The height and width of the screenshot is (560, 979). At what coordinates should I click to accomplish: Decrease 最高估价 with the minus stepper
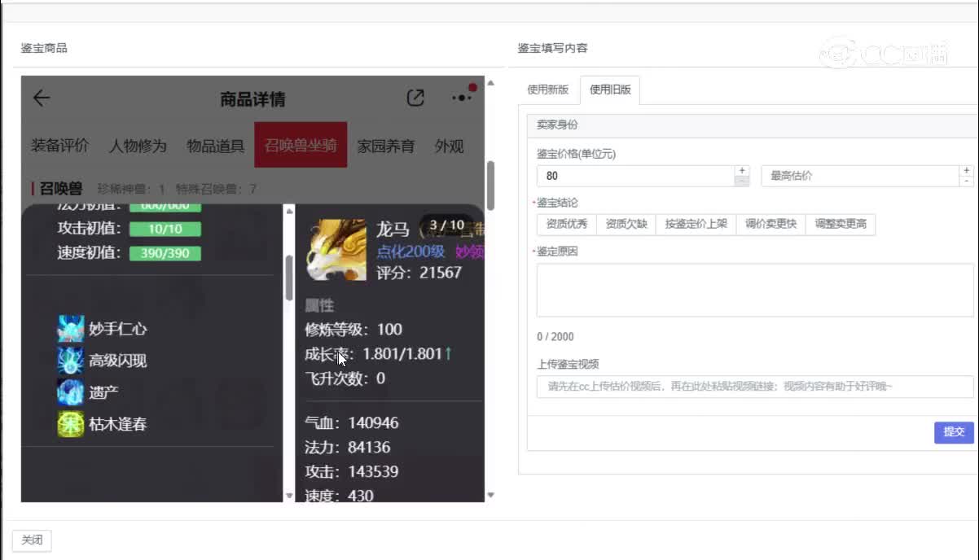[967, 182]
